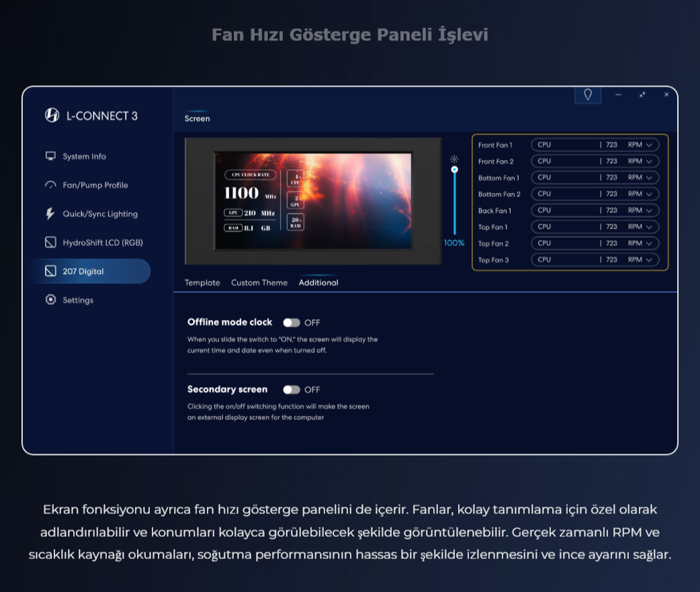This screenshot has width=700, height=592.
Task: Select the Additional tab
Action: point(318,283)
